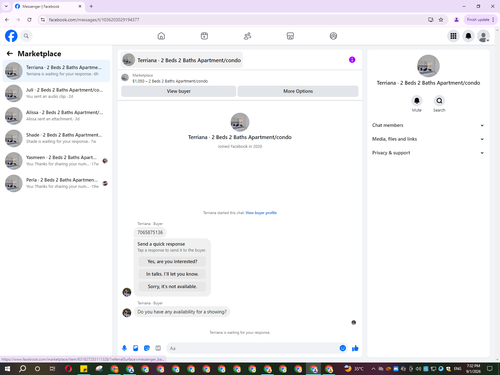
Task: Open the browser profile icon
Action: tap(456, 20)
